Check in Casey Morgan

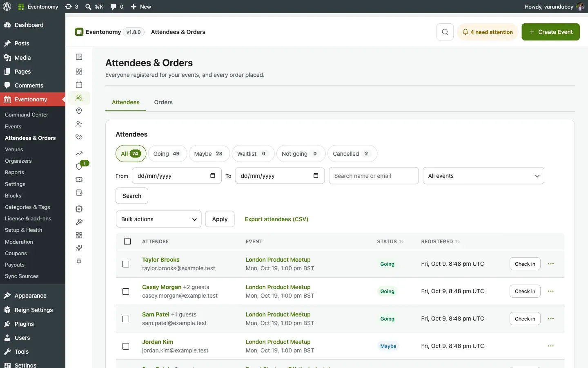coord(525,291)
